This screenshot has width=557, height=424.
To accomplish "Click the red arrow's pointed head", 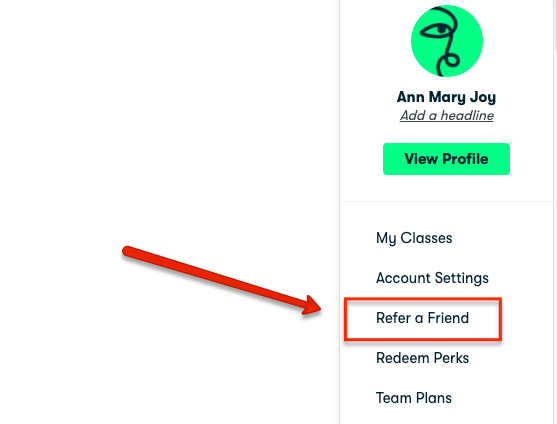I will (312, 305).
